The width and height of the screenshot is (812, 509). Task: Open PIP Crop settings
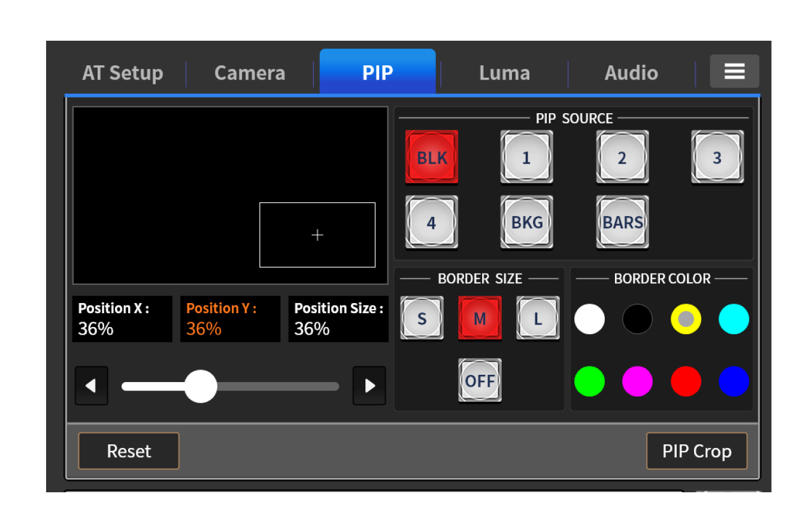tap(696, 451)
